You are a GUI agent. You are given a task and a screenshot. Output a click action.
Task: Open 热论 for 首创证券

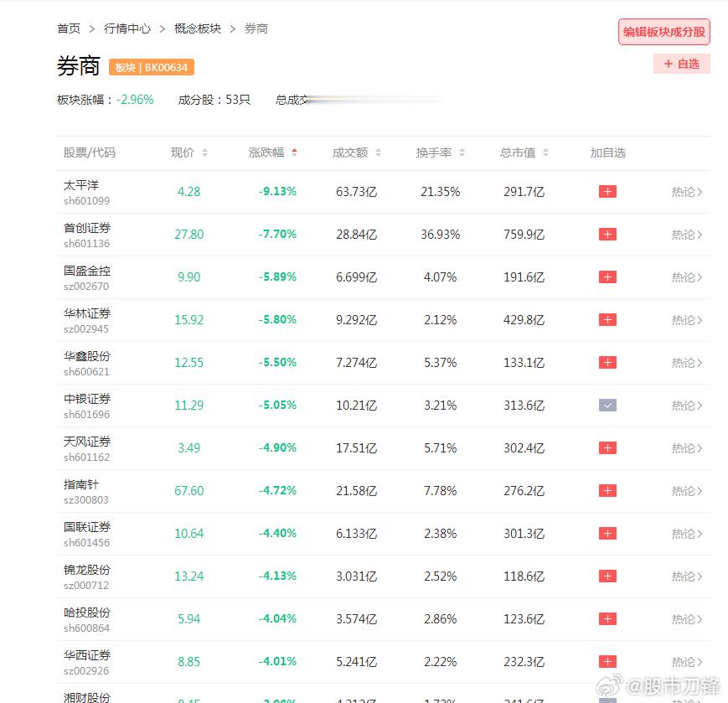[x=687, y=235]
